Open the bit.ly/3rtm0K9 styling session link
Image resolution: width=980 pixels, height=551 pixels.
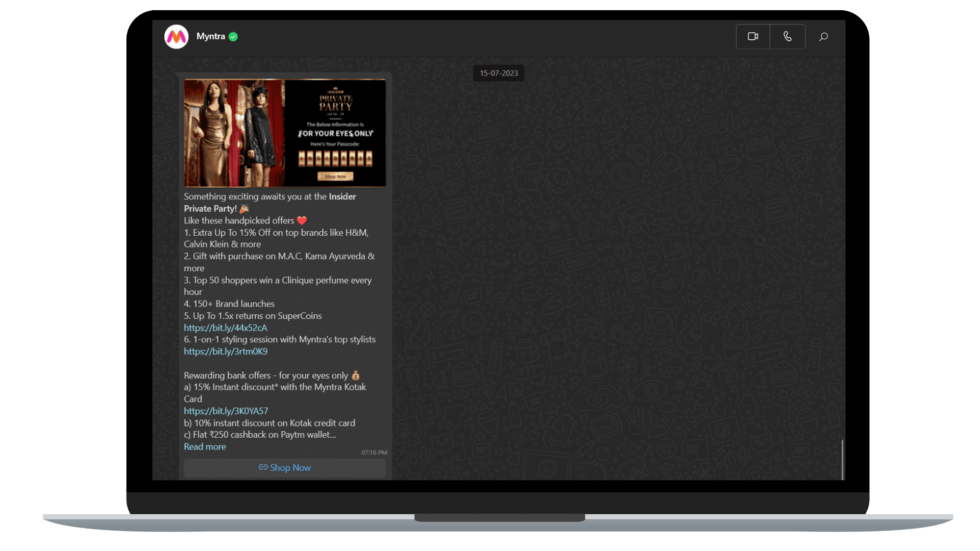coord(225,352)
